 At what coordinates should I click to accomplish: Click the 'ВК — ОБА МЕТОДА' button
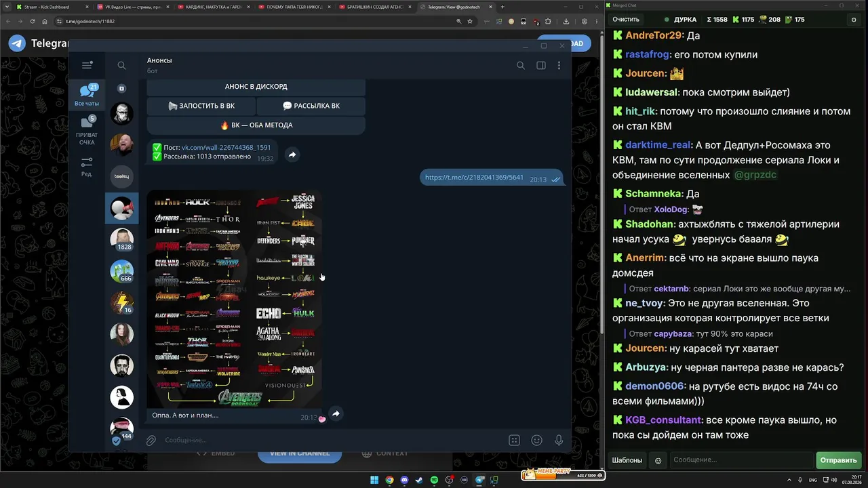pos(256,125)
